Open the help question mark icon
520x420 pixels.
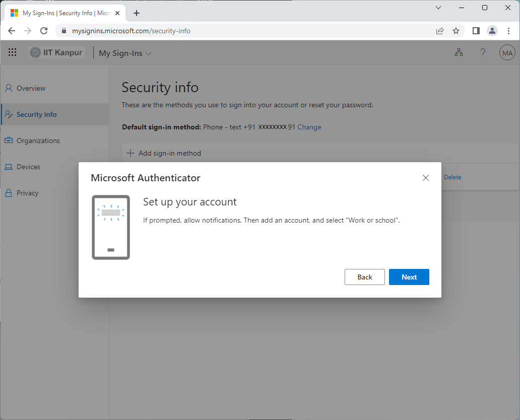click(483, 52)
